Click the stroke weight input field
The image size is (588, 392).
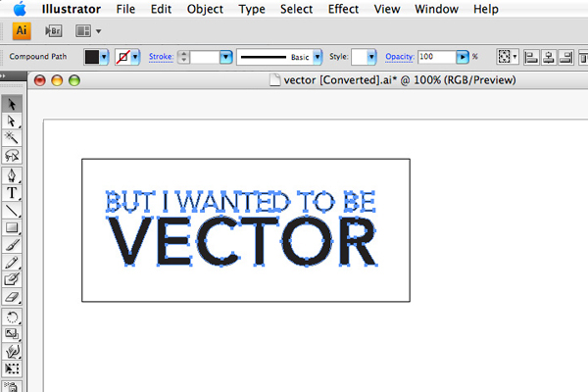tap(205, 57)
